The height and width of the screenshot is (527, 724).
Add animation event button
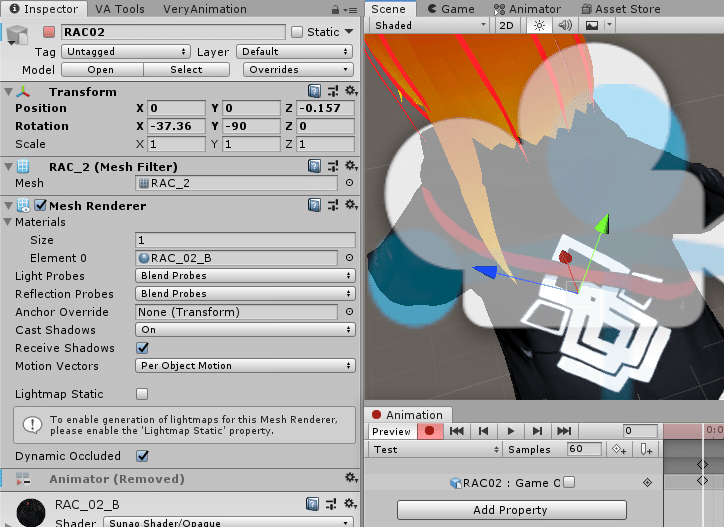point(646,449)
